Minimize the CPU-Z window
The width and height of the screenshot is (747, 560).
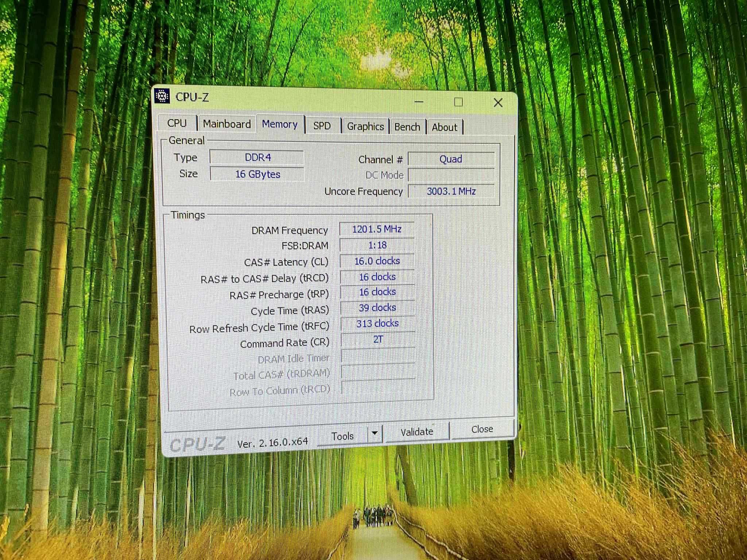pos(419,101)
